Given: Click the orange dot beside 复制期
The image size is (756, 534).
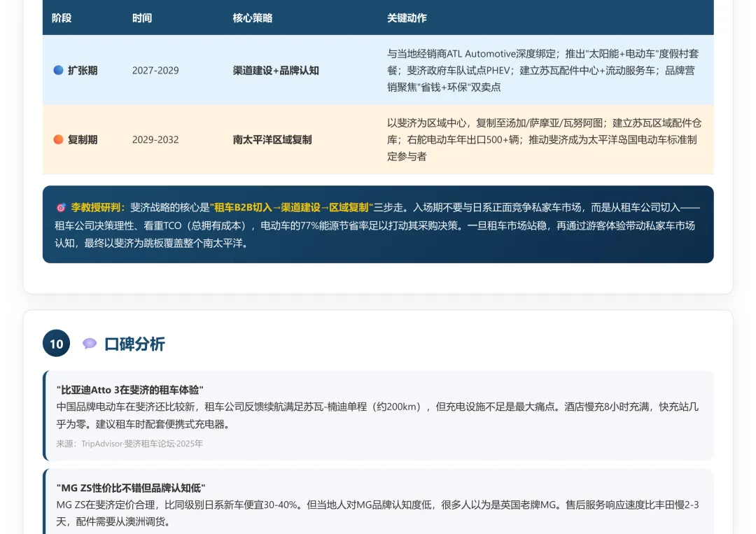Looking at the screenshot, I should pyautogui.click(x=58, y=140).
